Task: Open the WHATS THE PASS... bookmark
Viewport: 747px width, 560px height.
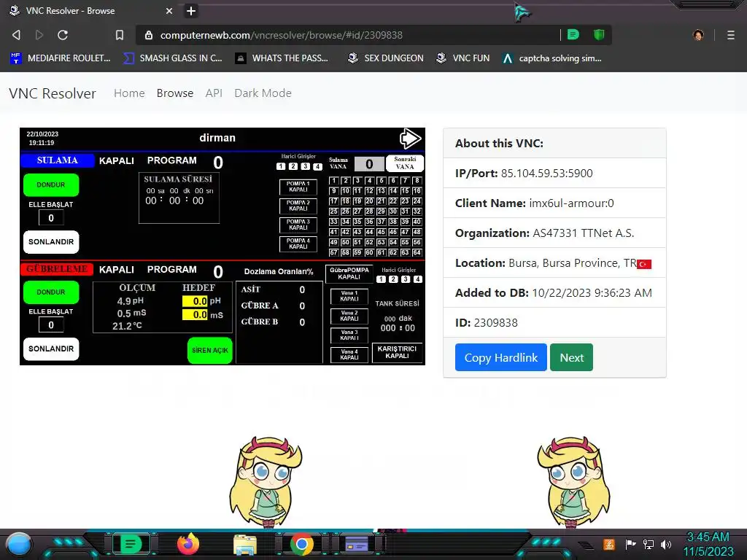Action: (282, 58)
